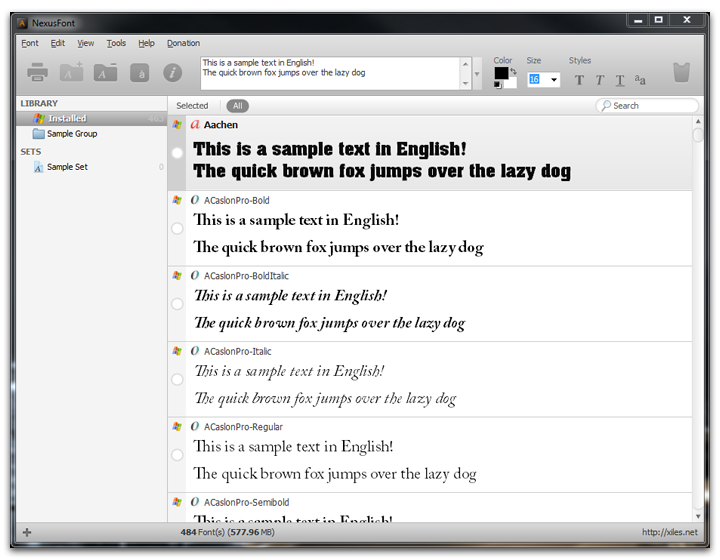Click the ACaslonPro-BoldItalic font name

point(246,276)
